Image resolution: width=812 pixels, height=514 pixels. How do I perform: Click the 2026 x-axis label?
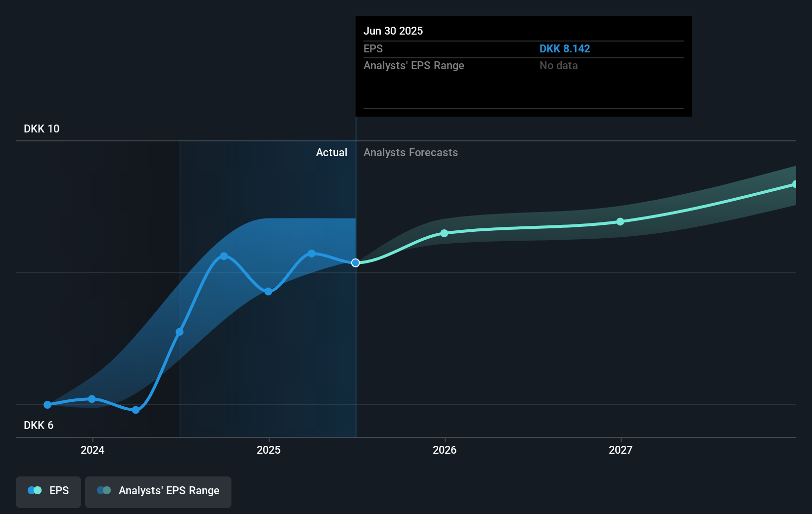(x=445, y=450)
